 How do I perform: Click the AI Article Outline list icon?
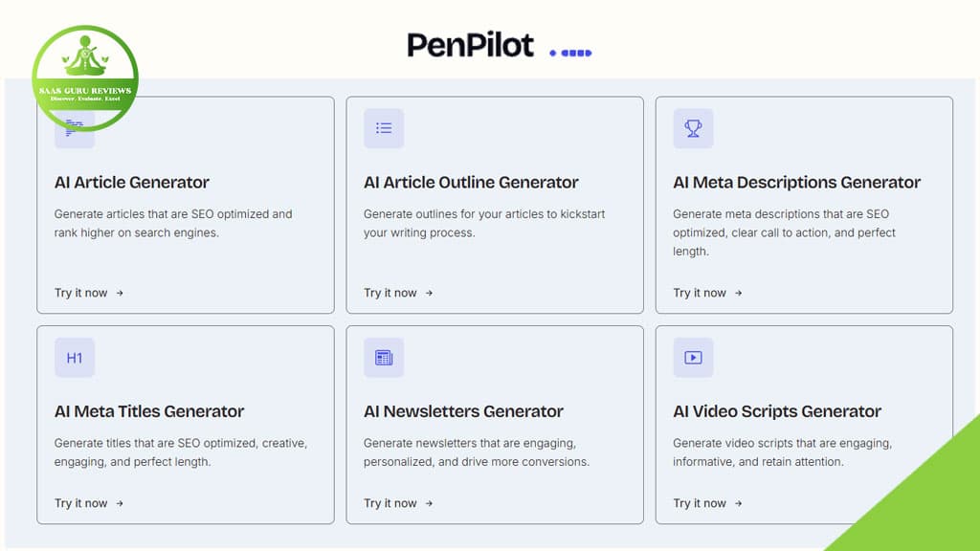(x=384, y=128)
